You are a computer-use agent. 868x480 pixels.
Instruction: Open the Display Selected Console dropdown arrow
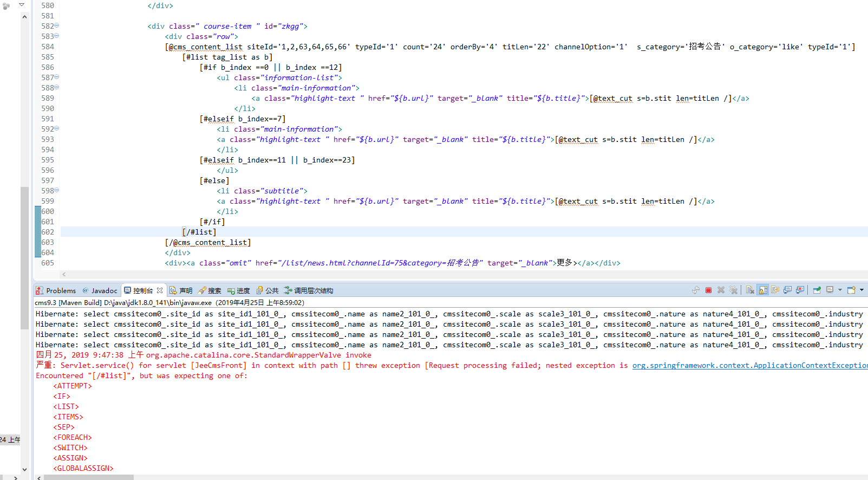840,290
